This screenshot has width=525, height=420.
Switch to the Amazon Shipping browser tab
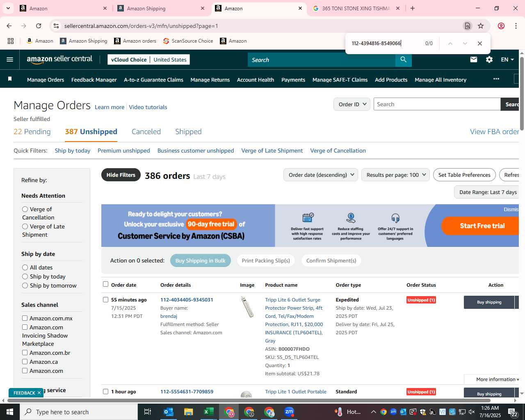pos(160,8)
